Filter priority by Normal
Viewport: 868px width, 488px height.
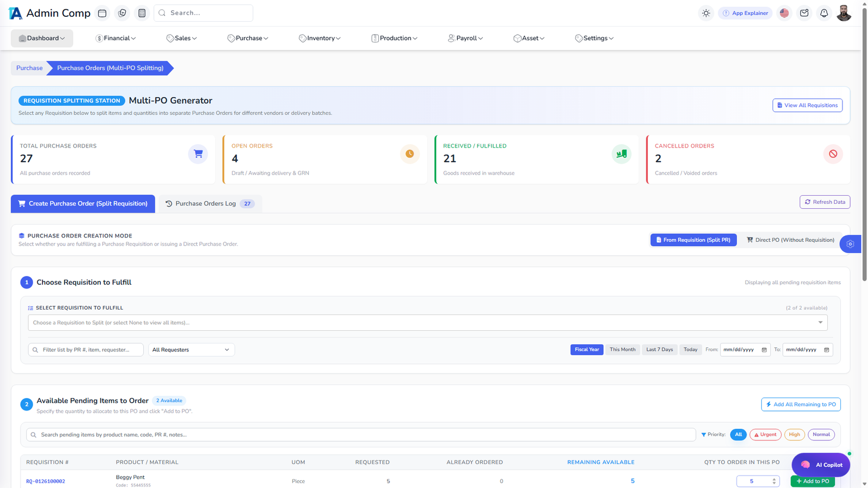tap(821, 434)
